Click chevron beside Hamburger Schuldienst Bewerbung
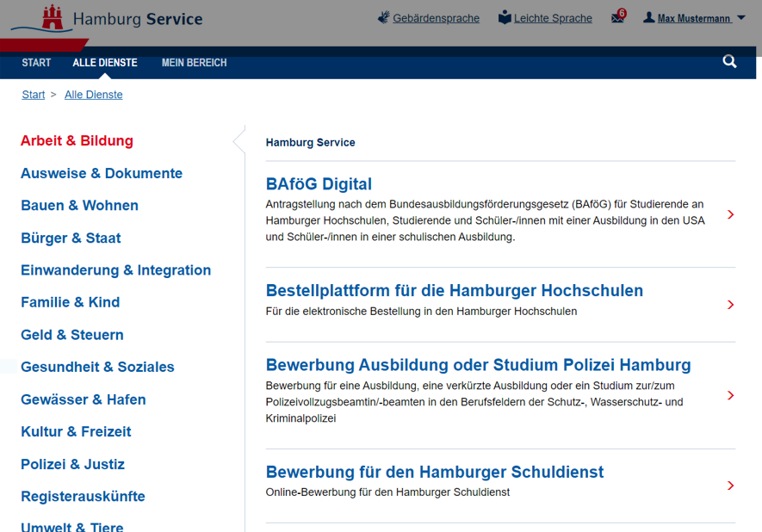The image size is (762, 532). [x=730, y=486]
